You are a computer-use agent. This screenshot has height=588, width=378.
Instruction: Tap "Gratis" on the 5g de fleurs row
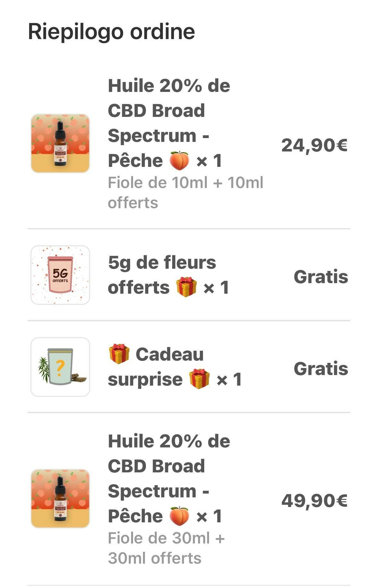click(321, 277)
